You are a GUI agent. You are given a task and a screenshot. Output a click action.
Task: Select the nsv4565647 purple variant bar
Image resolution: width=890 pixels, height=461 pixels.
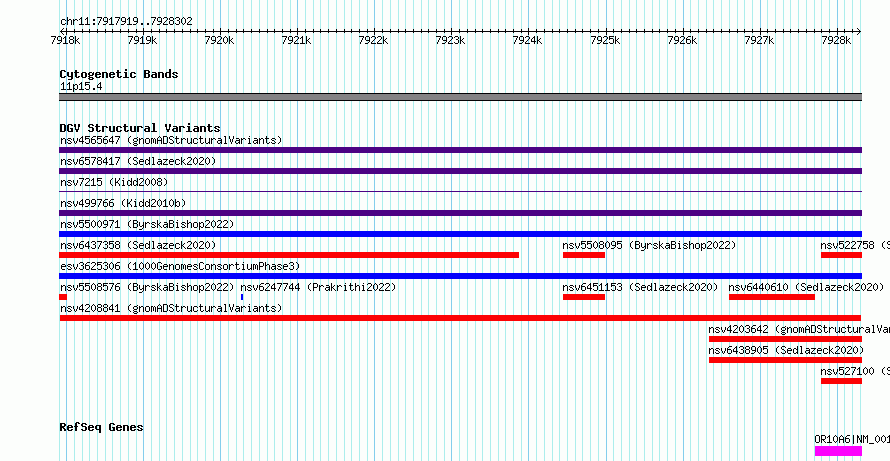tap(460, 150)
